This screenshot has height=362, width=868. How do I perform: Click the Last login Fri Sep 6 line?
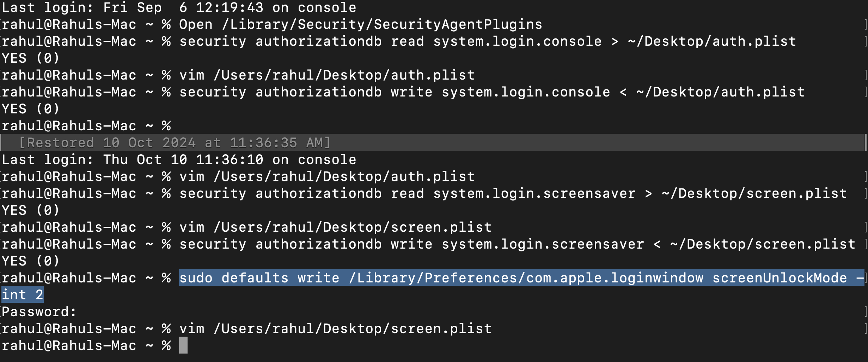click(x=179, y=7)
